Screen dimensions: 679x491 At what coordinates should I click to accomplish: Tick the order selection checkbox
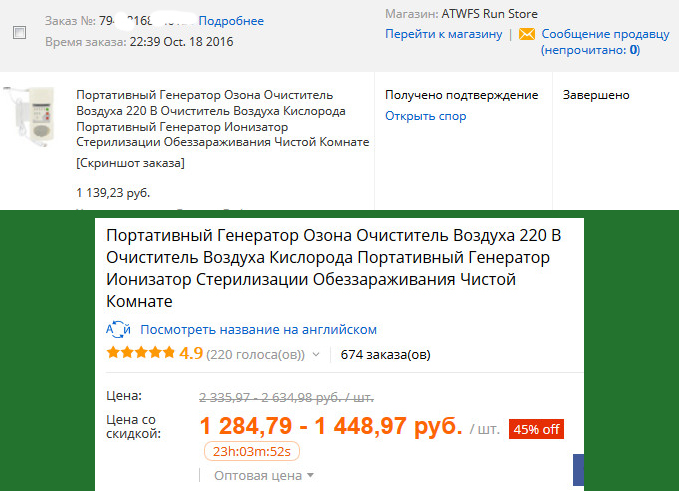coord(19,32)
